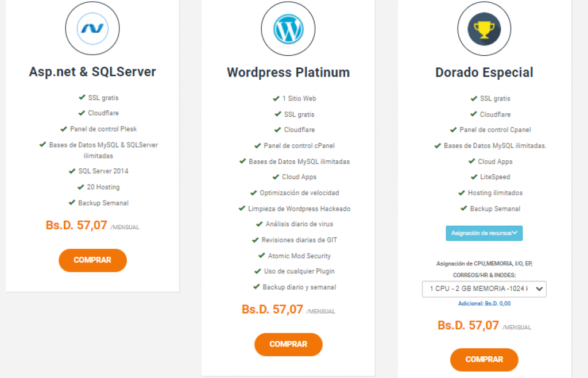Viewport: 588px width, 378px height.
Task: Buy the Dorado Especial plan
Action: pyautogui.click(x=484, y=360)
